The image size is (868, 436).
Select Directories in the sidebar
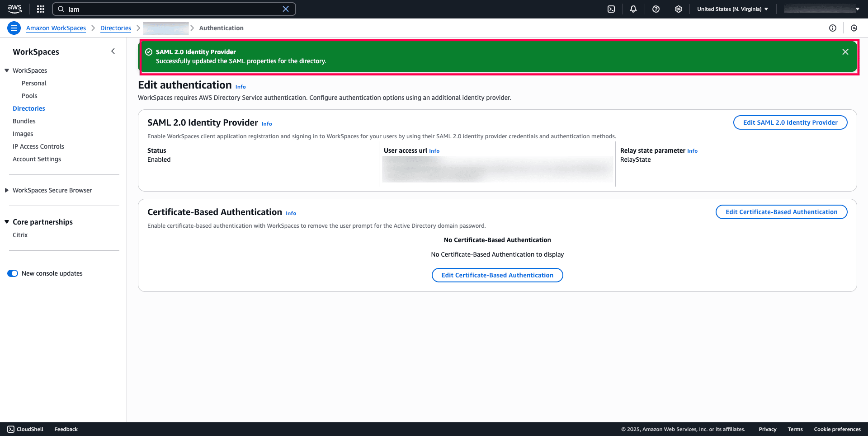pyautogui.click(x=29, y=108)
